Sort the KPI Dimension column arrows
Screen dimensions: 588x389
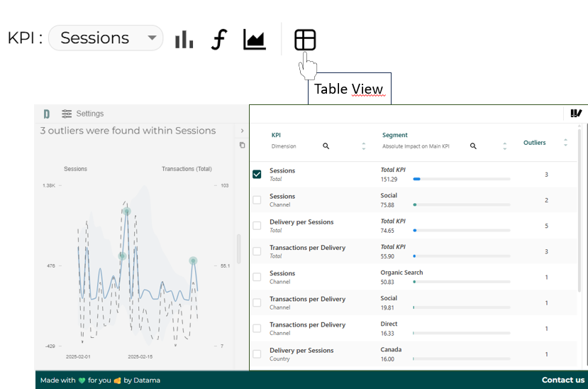[363, 146]
